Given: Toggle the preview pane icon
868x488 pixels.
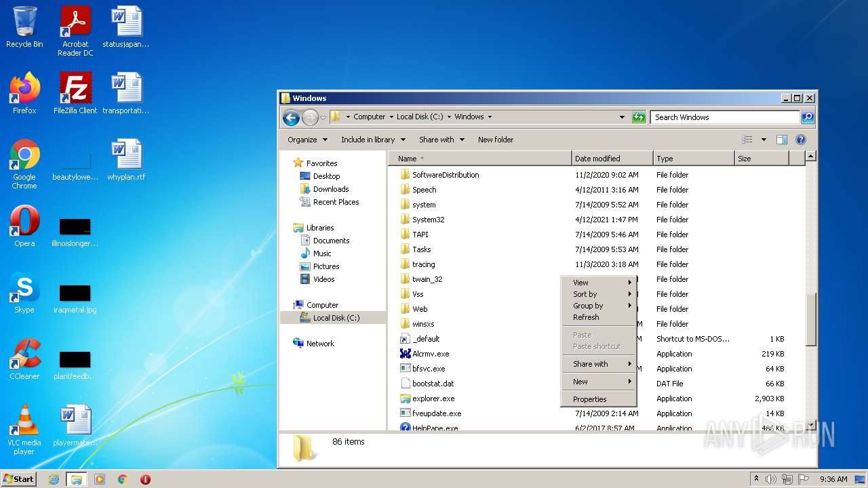Looking at the screenshot, I should pos(781,140).
